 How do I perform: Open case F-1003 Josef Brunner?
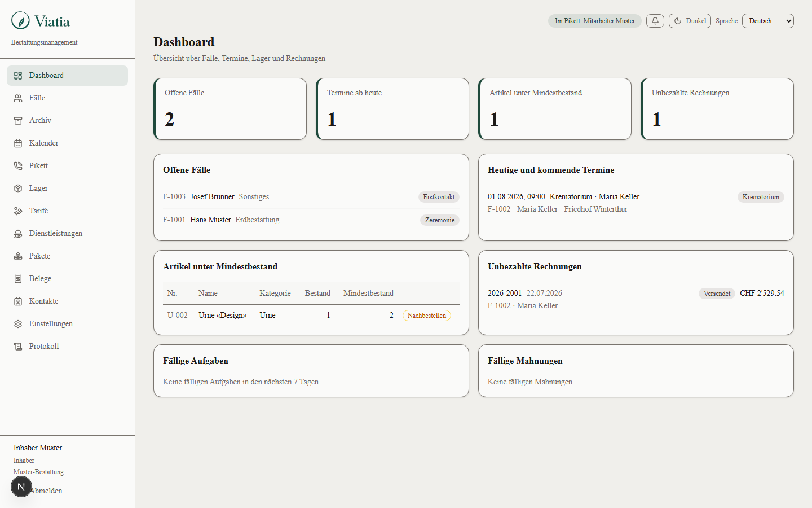click(311, 197)
